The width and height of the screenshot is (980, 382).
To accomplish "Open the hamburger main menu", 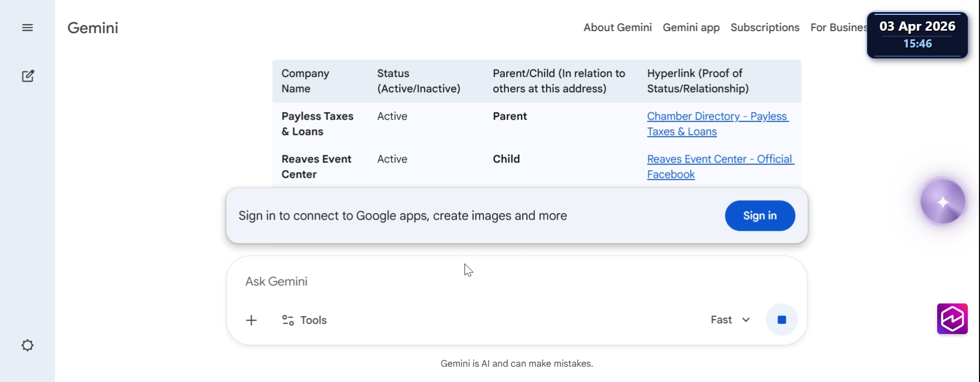I will click(x=28, y=28).
